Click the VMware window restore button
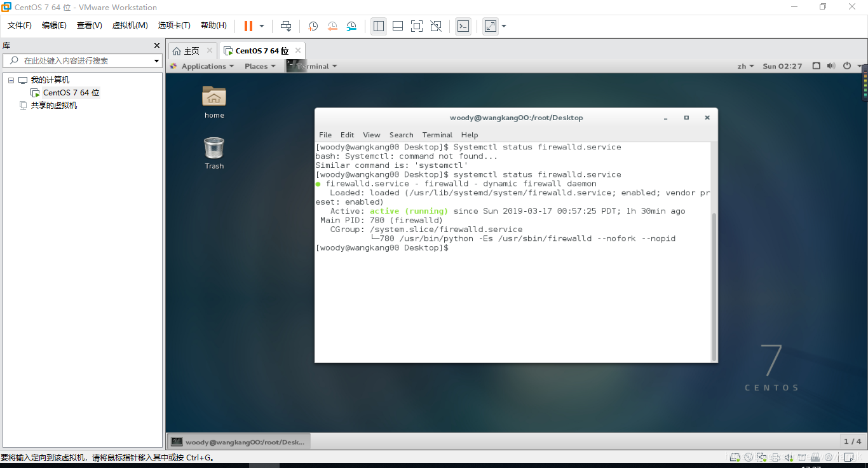 (823, 7)
